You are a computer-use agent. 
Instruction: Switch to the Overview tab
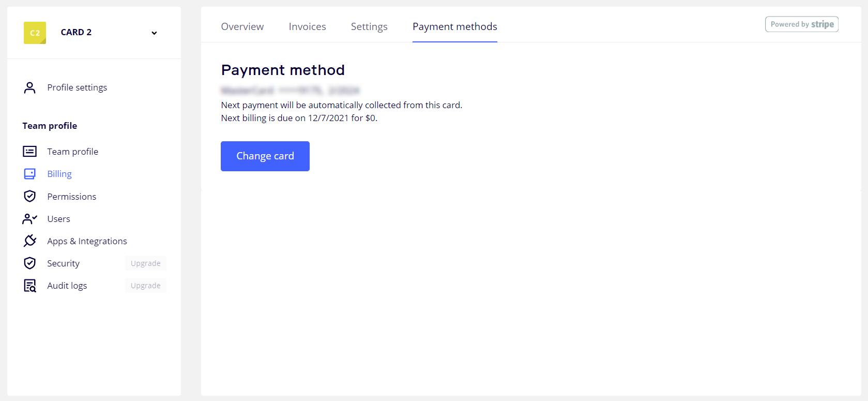click(242, 26)
